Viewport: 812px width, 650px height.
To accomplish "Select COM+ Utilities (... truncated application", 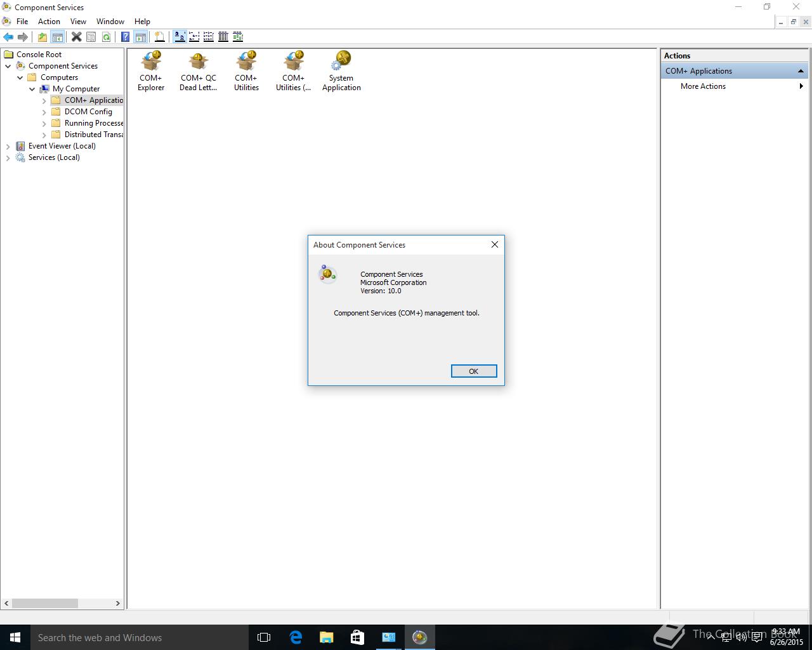I will 294,71.
